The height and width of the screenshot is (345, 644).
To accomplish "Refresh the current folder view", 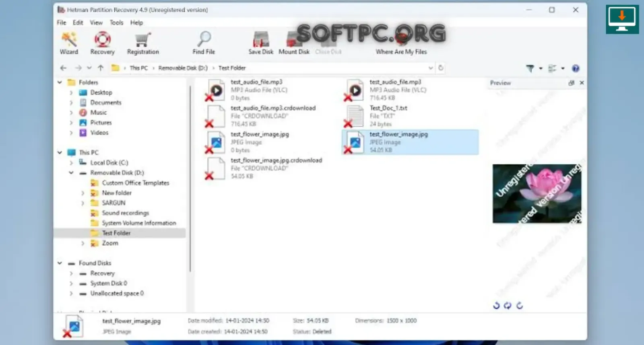I will coord(441,68).
